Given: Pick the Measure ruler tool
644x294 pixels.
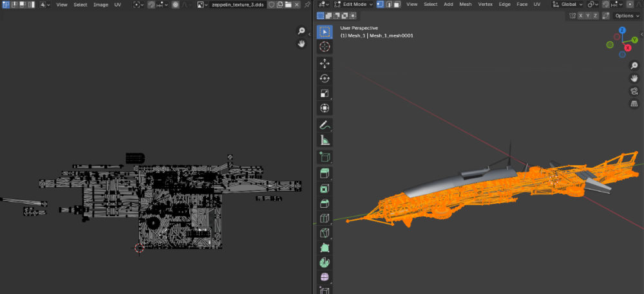Looking at the screenshot, I should (325, 140).
